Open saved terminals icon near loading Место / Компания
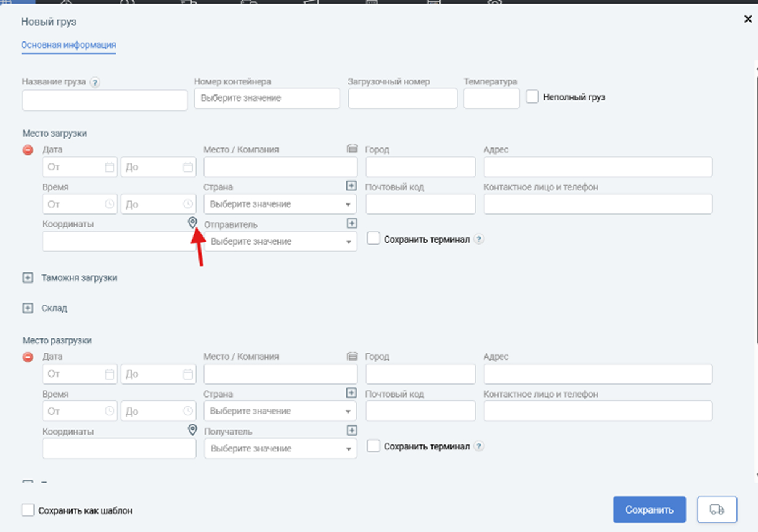Image resolution: width=758 pixels, height=532 pixels. pos(352,149)
